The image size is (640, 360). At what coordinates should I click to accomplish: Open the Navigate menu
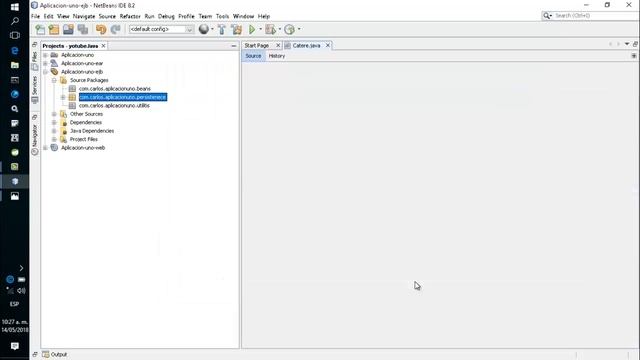tap(84, 16)
